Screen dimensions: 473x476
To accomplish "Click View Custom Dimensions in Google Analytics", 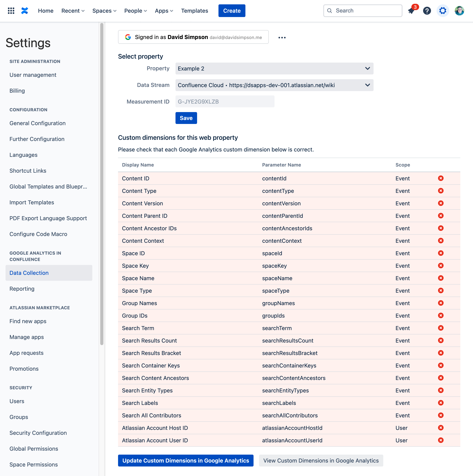I will tap(321, 461).
